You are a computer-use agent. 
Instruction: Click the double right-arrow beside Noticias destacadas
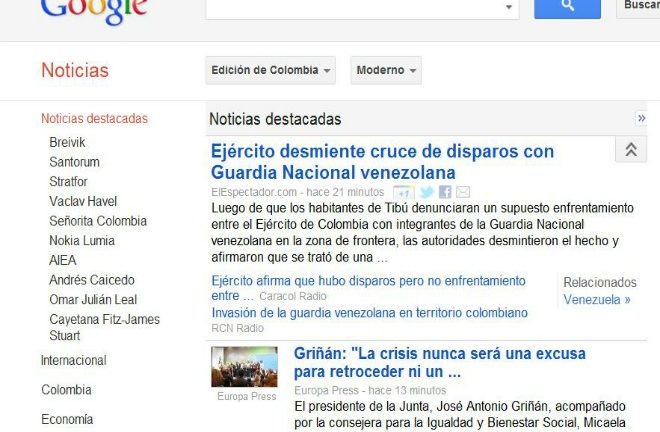pos(641,118)
